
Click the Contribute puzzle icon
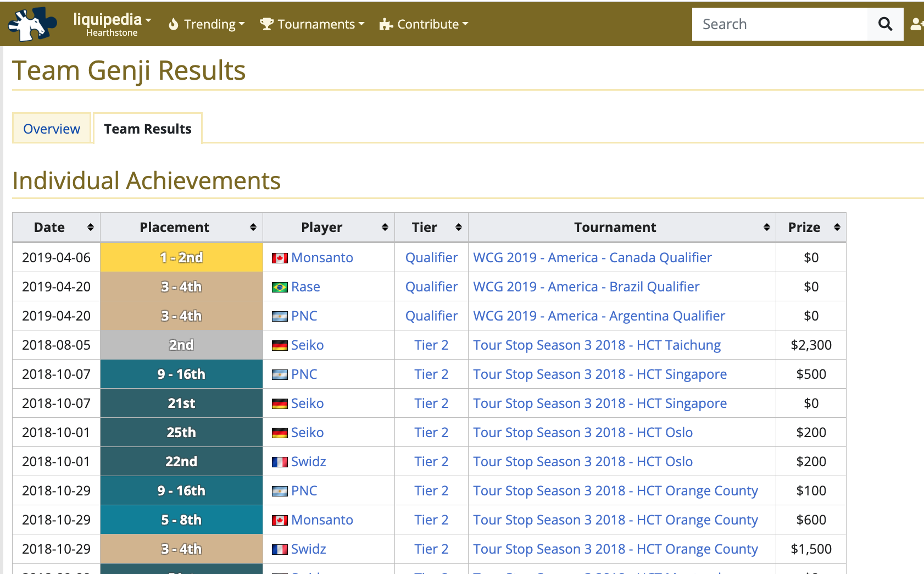(x=386, y=24)
